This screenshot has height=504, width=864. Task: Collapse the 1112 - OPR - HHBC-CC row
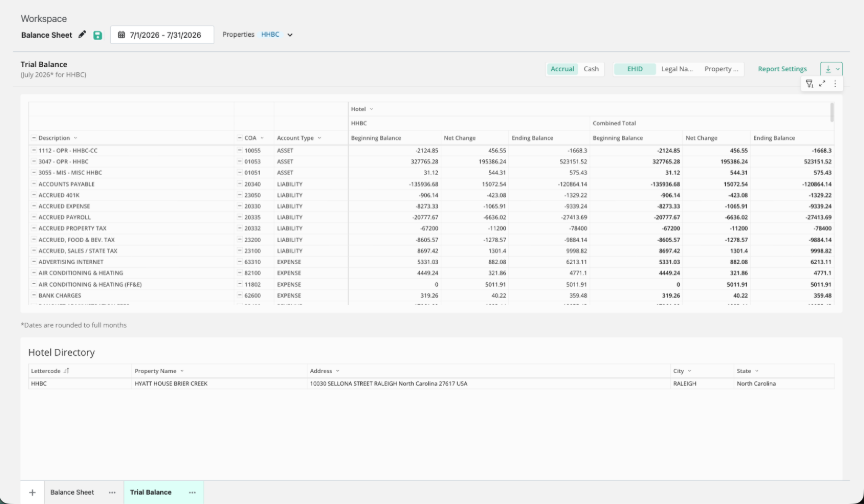click(x=34, y=150)
